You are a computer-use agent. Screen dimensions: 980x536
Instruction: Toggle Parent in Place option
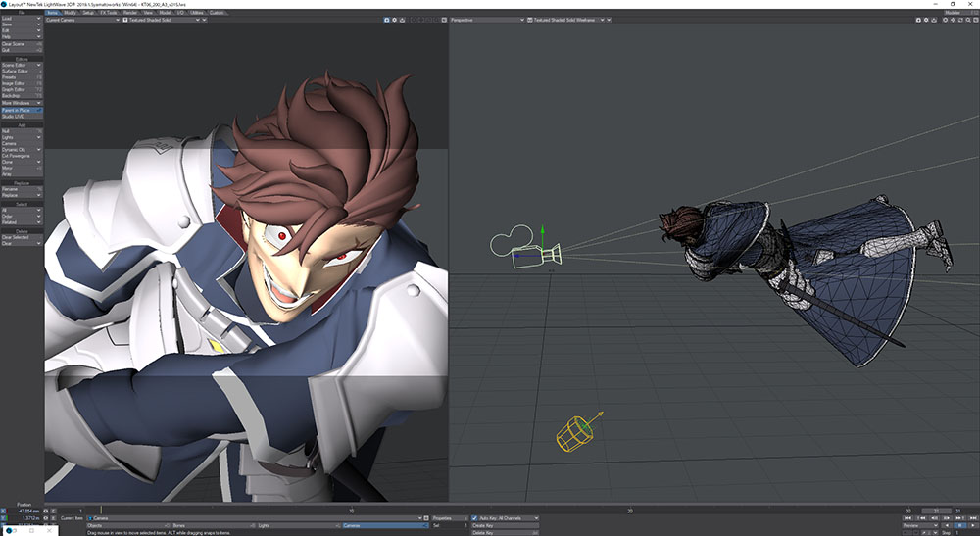[22, 110]
